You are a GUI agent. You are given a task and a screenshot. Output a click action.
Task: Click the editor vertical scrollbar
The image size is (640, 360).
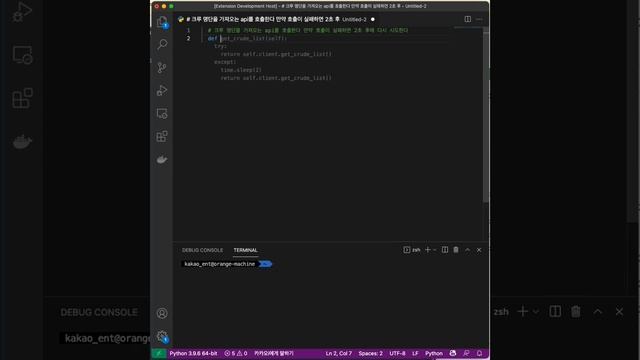coord(486,116)
